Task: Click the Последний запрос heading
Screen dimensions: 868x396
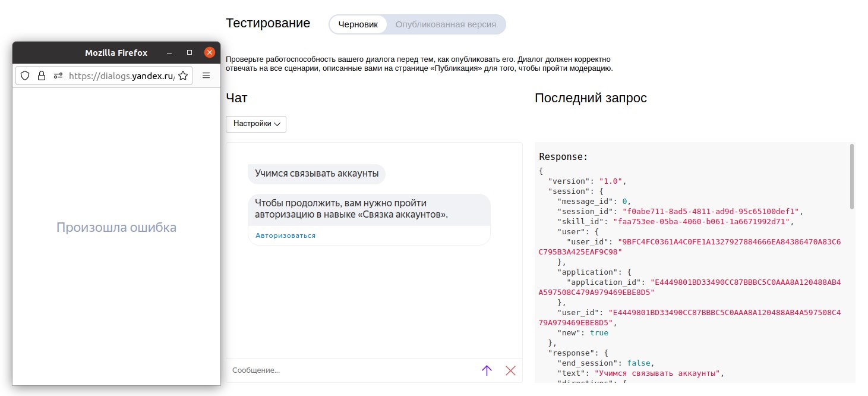Action: point(591,98)
